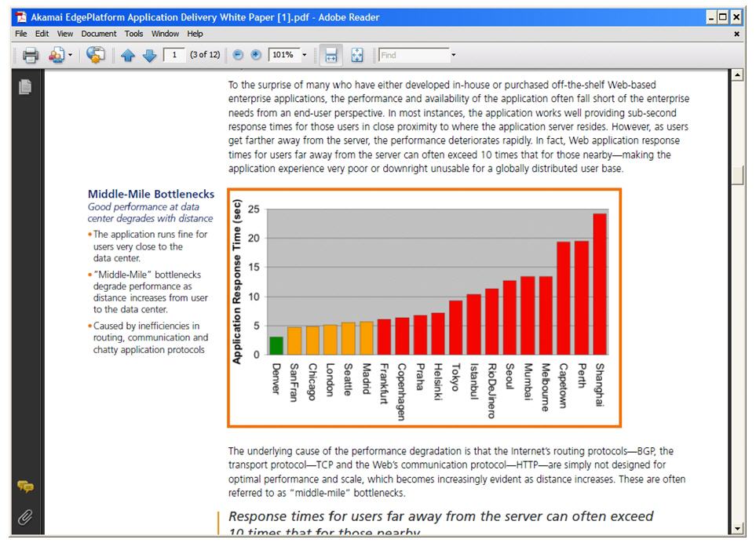Click the page number input field

point(173,55)
